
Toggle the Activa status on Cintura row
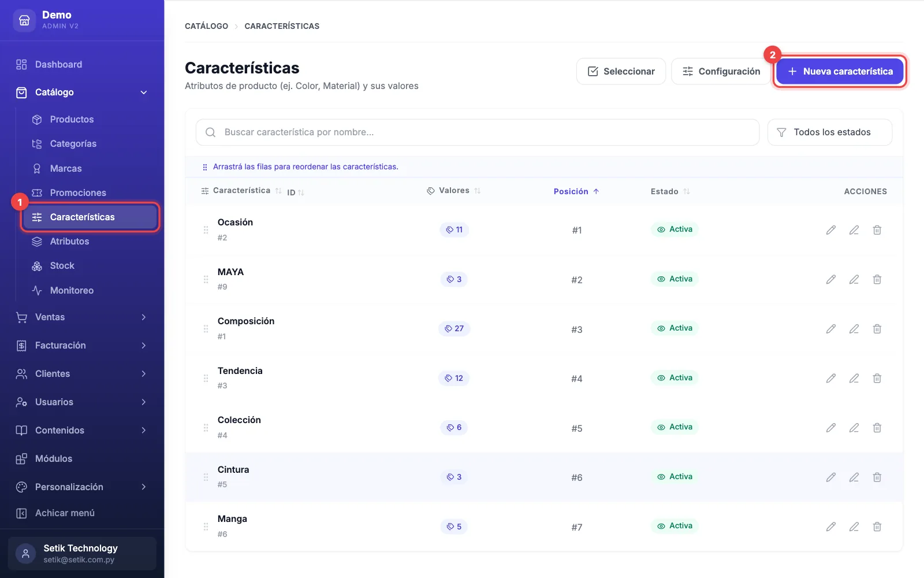(x=675, y=477)
